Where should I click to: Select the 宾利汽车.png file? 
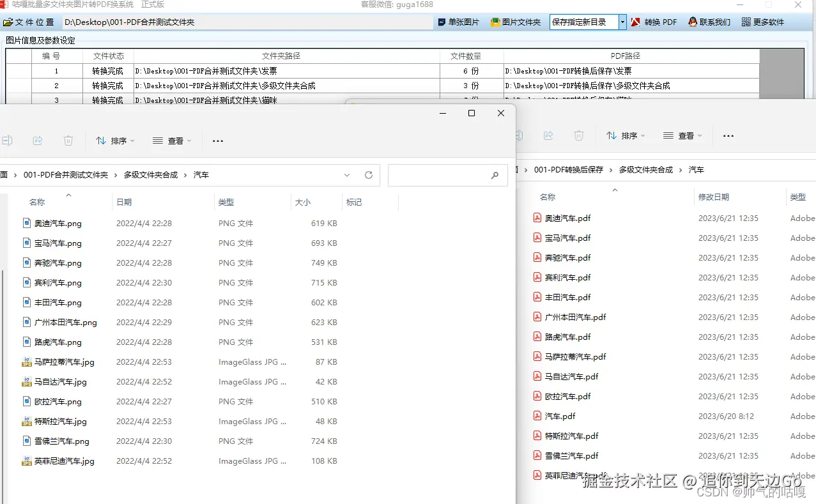point(58,282)
